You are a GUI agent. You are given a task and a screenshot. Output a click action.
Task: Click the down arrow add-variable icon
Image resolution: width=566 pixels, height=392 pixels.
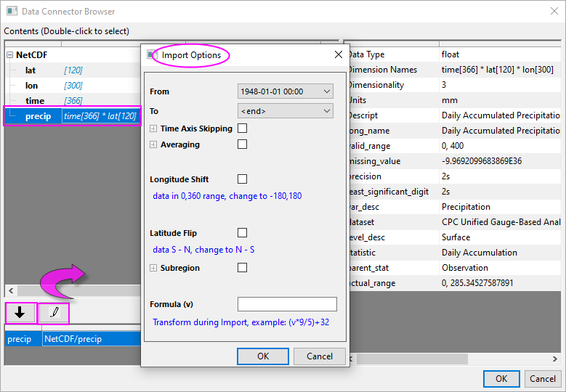(20, 313)
